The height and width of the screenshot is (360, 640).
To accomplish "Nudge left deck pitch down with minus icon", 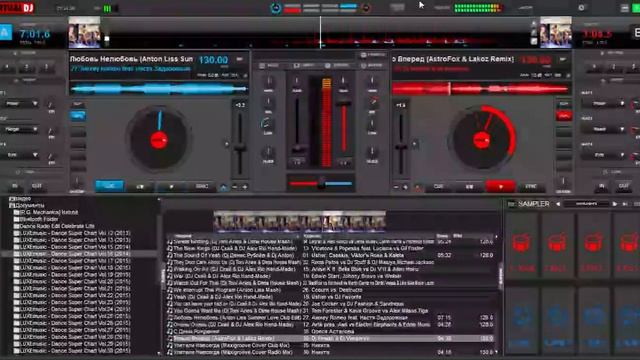I will pyautogui.click(x=235, y=187).
